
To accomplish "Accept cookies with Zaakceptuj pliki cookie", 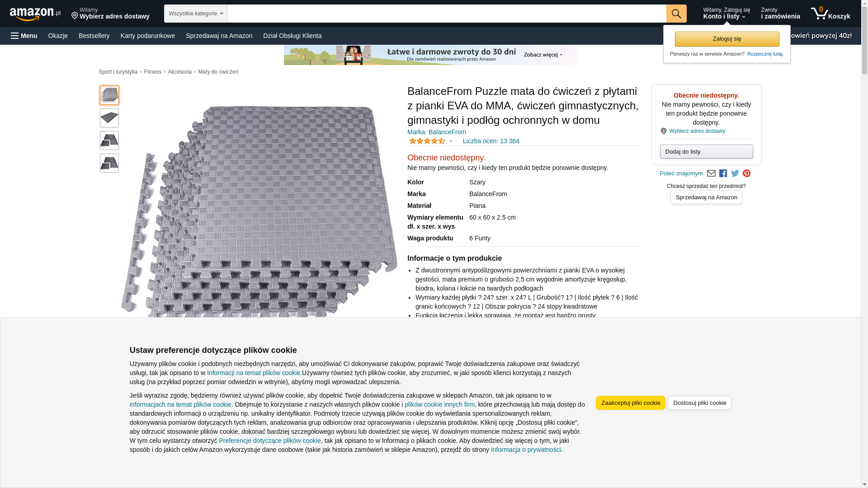I will click(x=630, y=403).
